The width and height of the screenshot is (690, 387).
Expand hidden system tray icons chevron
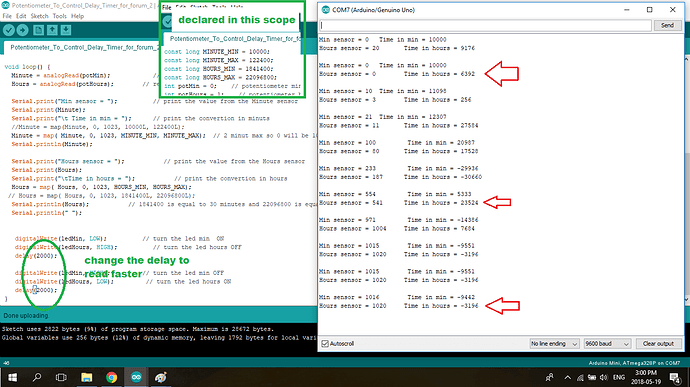(568, 378)
